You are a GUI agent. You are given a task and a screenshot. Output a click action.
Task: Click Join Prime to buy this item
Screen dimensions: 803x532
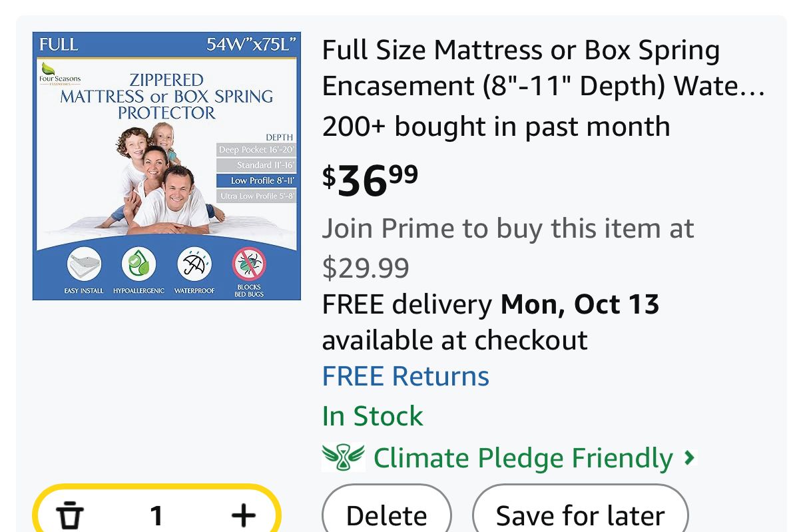point(507,228)
